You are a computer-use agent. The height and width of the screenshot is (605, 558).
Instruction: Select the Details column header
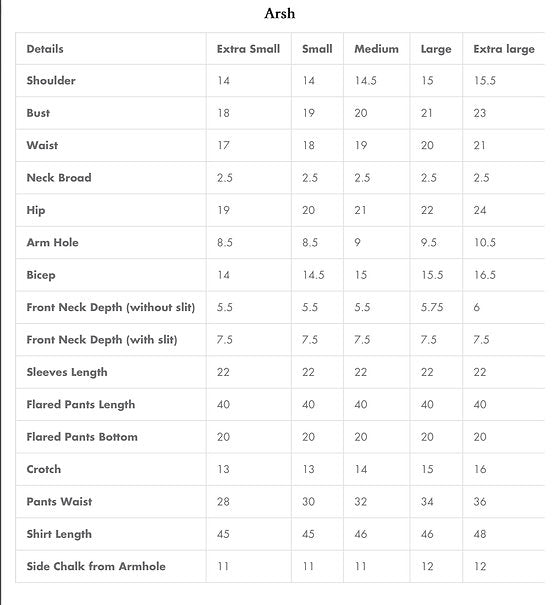(x=45, y=49)
